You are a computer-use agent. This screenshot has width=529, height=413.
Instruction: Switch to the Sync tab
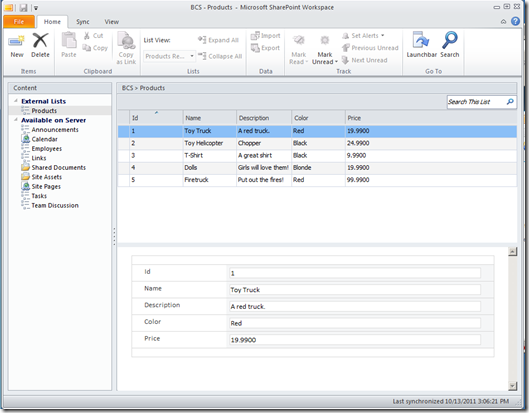83,22
